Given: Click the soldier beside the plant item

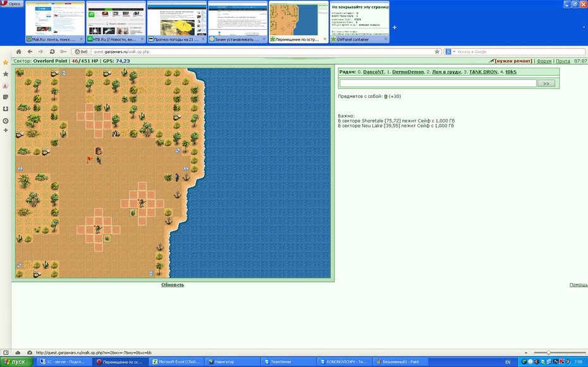Looking at the screenshot, I should tap(98, 229).
